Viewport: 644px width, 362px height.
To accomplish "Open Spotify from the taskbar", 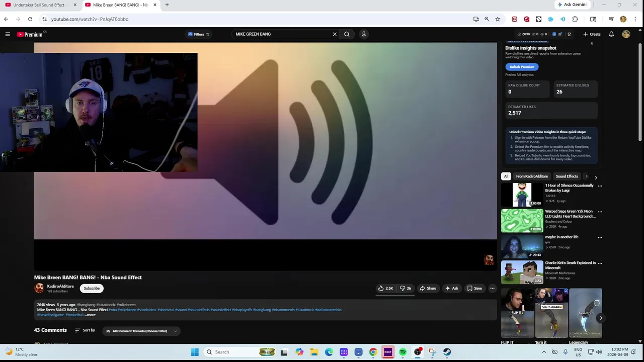I will click(x=403, y=352).
